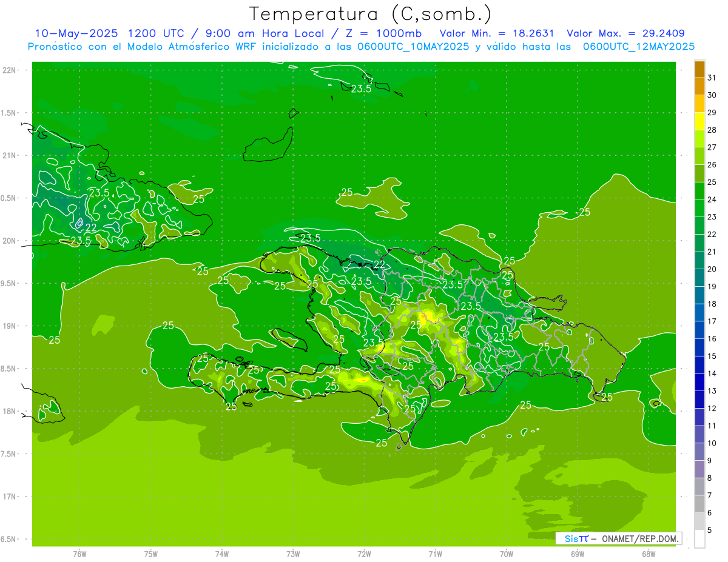Screen dimensions: 728x562
Task: Select the '0600UTC_12MAY2025' valid-until text
Action: (639, 47)
